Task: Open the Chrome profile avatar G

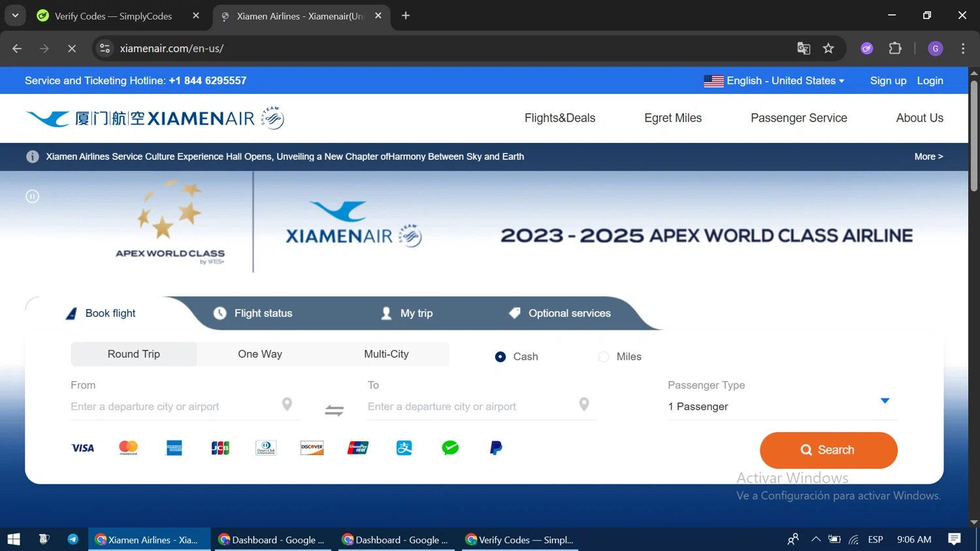Action: [x=936, y=48]
